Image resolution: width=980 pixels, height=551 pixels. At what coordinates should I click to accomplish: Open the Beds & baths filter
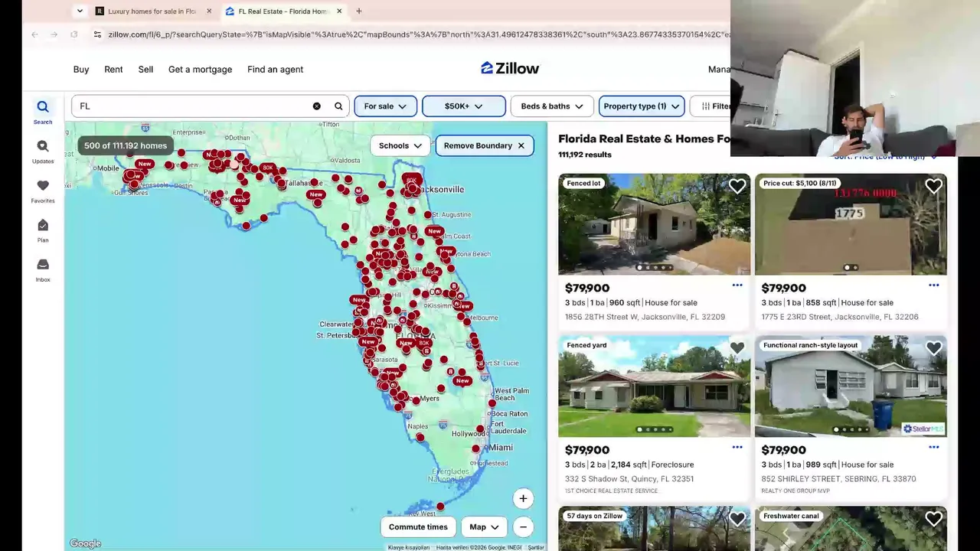(x=551, y=106)
